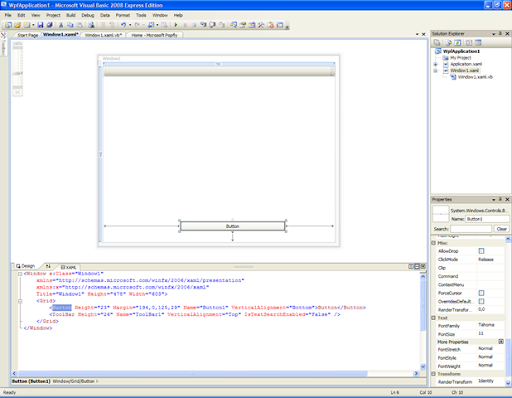Click the Properties Search input field
Viewport: 512px width, 398px height.
(x=471, y=229)
